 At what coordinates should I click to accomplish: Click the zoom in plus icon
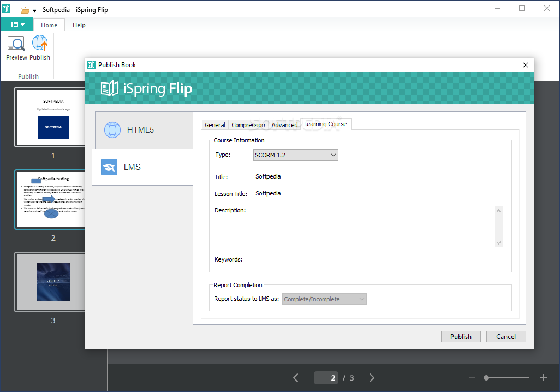(x=543, y=378)
